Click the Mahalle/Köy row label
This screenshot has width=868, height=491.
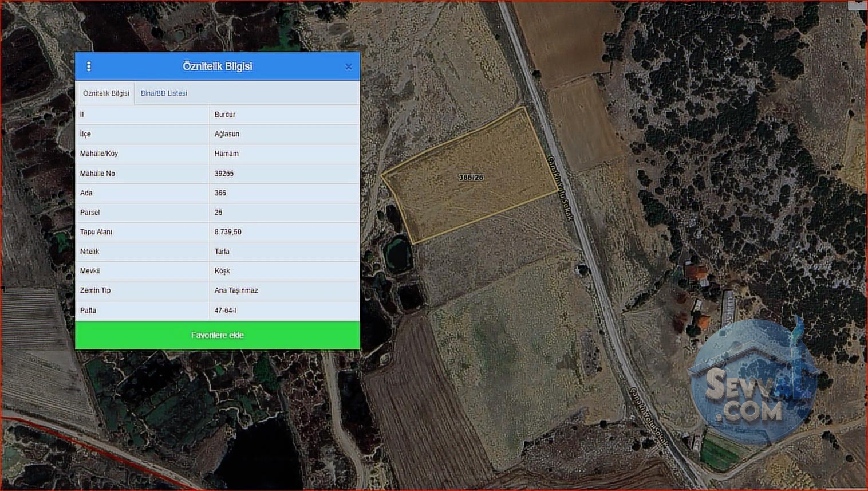click(99, 154)
